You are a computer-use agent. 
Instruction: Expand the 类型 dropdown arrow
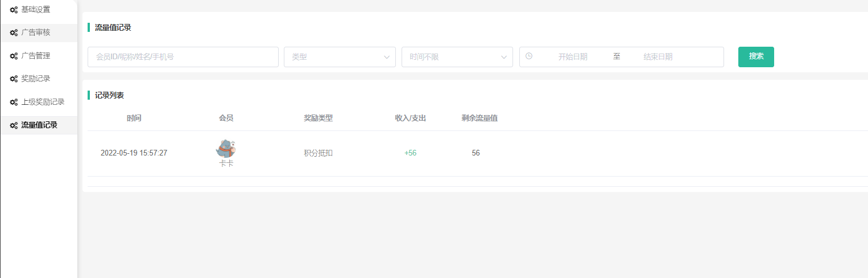[x=387, y=57]
